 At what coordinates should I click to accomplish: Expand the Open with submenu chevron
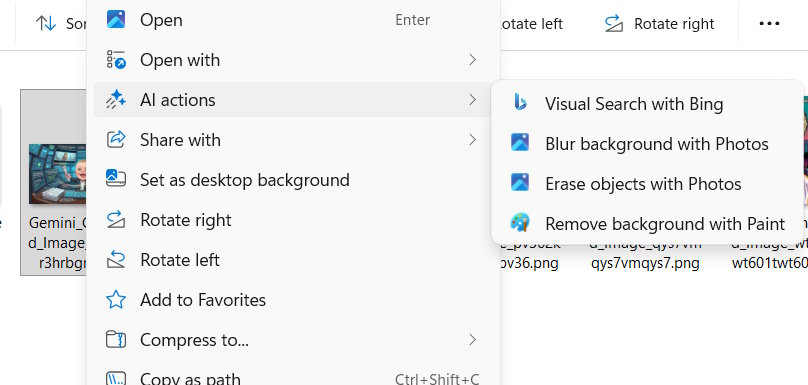473,60
